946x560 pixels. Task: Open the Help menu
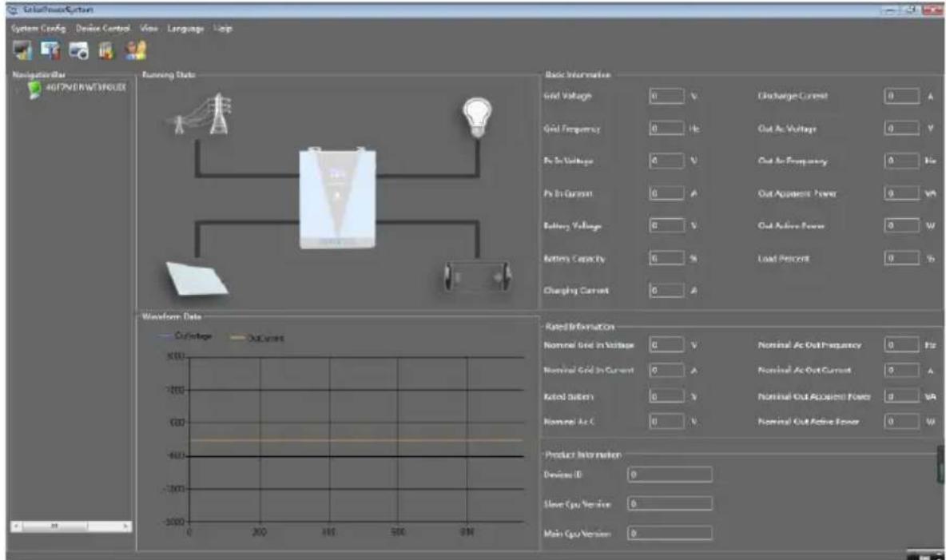pyautogui.click(x=223, y=29)
